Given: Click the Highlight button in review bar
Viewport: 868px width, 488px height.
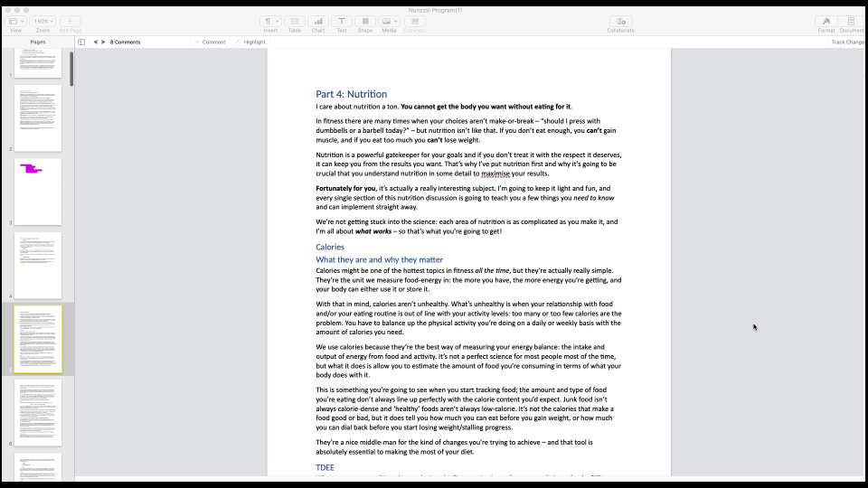Looking at the screenshot, I should 250,42.
